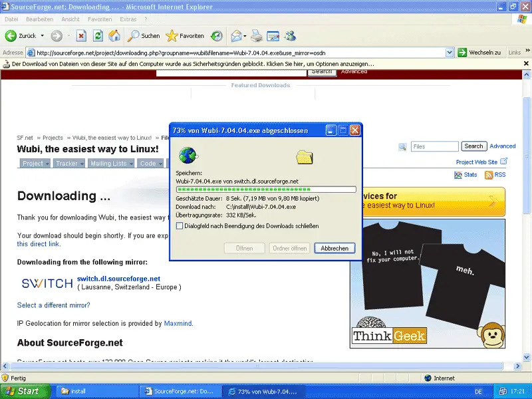Screen dimensions: 532x399
Task: Expand the Project tab dropdown
Action: coord(47,164)
